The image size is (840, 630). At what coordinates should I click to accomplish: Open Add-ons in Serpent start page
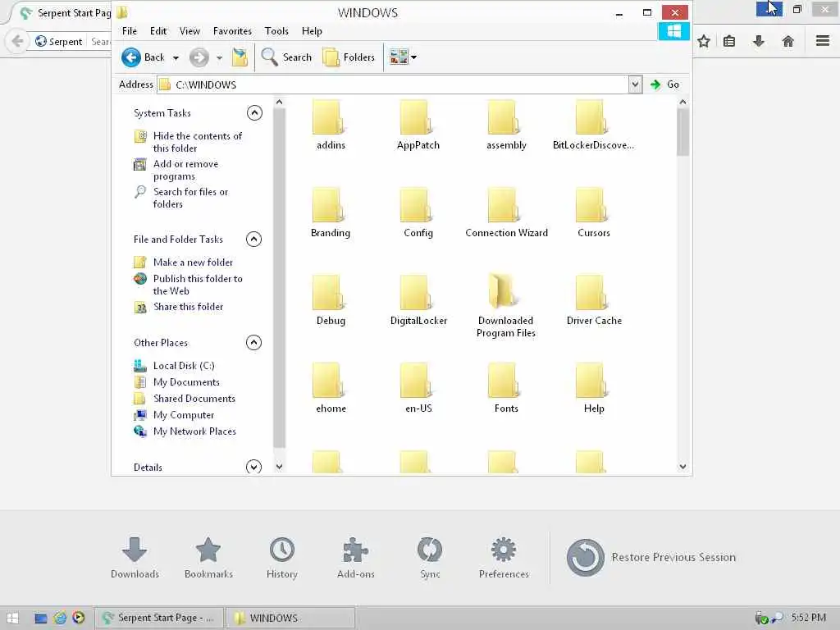[x=356, y=558]
